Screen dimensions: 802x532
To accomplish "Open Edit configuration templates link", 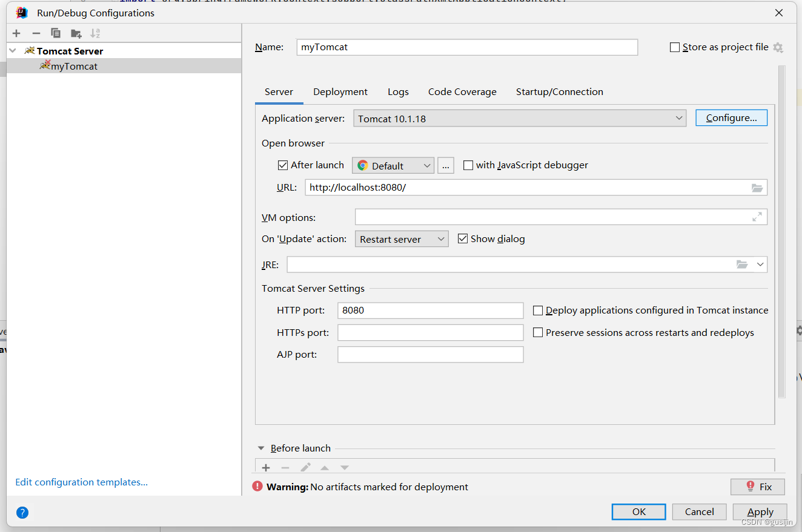I will (x=82, y=482).
